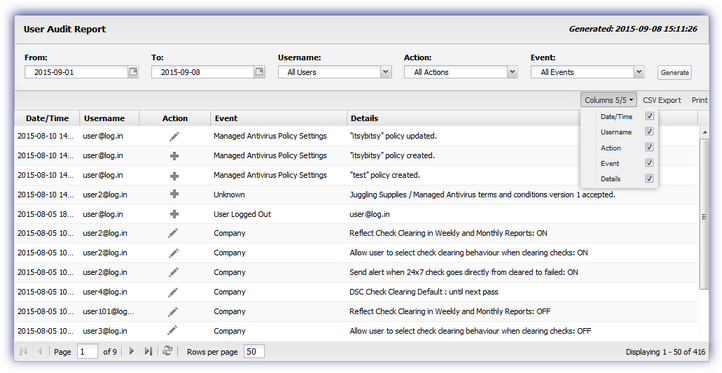Refresh the audit report grid

click(167, 351)
